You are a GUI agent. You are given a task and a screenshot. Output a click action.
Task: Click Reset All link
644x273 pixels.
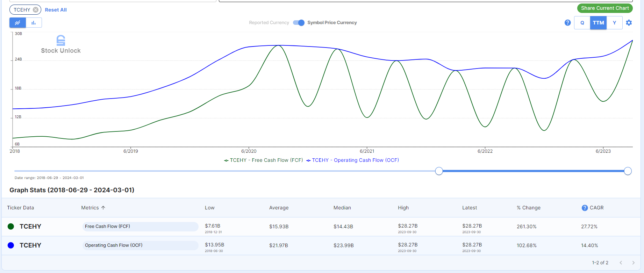(56, 10)
